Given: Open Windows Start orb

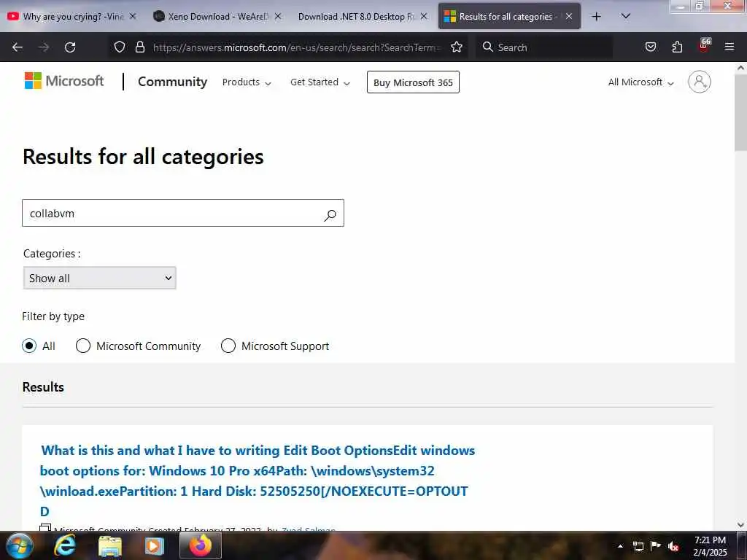Looking at the screenshot, I should pyautogui.click(x=20, y=545).
